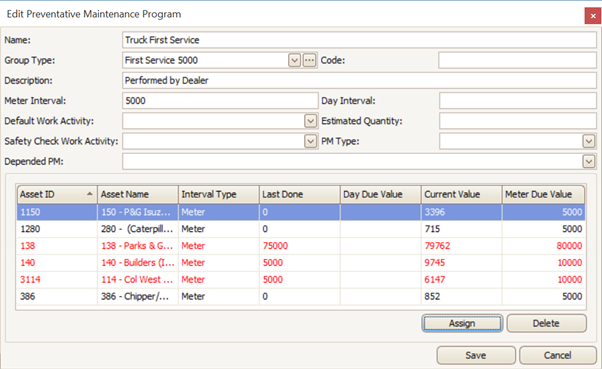
Task: Expand the Depended PM dropdown
Action: (589, 161)
